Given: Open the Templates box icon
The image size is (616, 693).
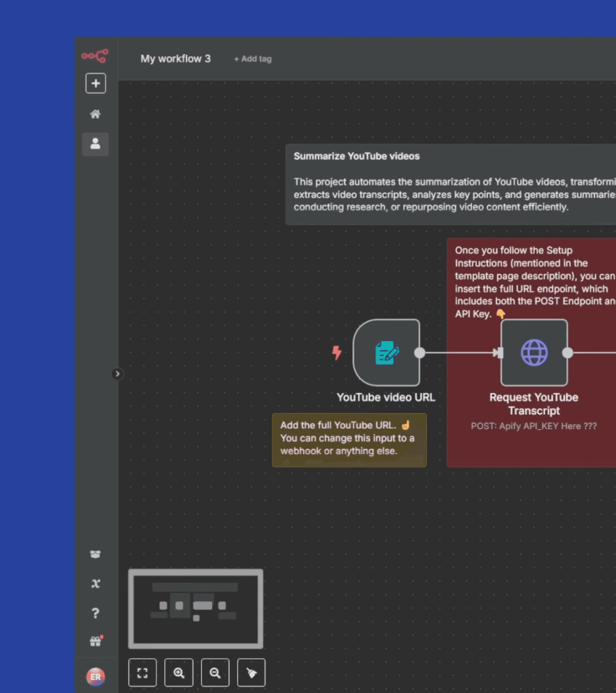Looking at the screenshot, I should [x=95, y=554].
